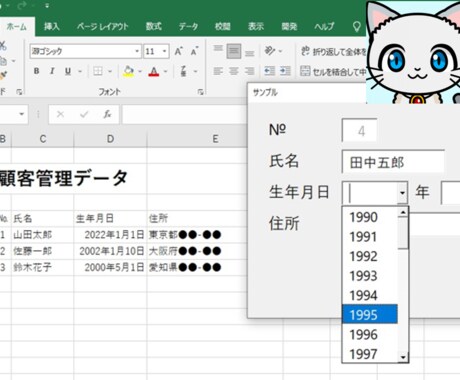
Task: Click the text orientation icon
Action: [x=270, y=51]
